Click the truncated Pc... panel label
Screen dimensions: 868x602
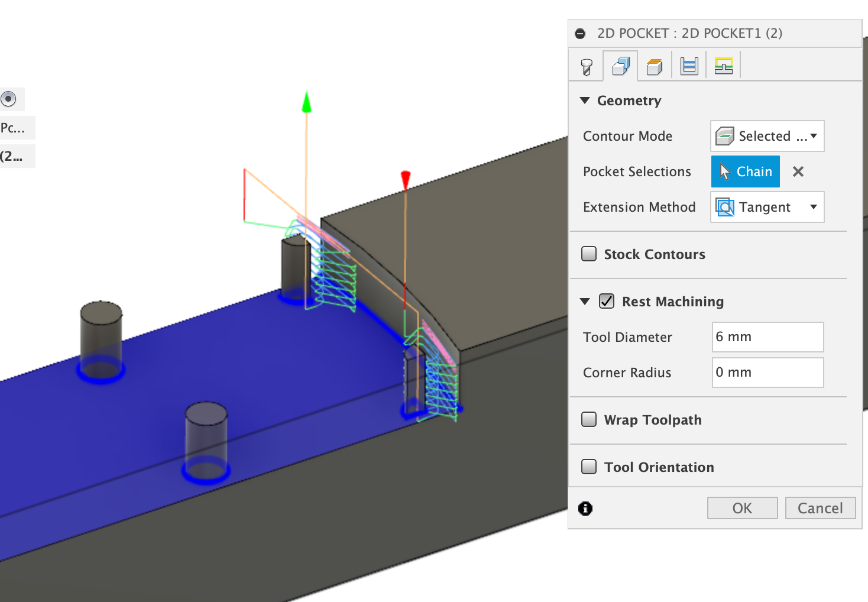click(x=12, y=127)
